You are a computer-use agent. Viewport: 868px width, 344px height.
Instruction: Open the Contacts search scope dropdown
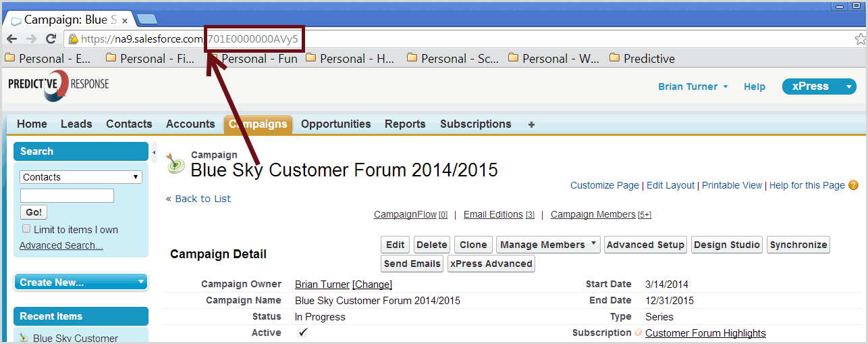[81, 177]
